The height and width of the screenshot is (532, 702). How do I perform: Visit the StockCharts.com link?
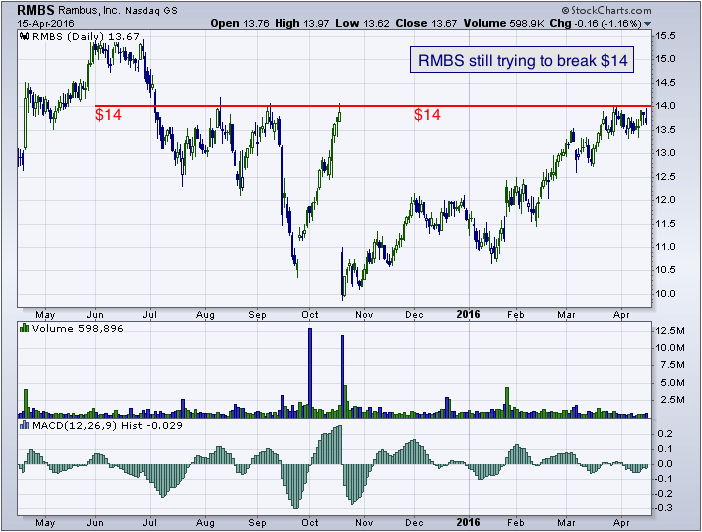click(607, 10)
